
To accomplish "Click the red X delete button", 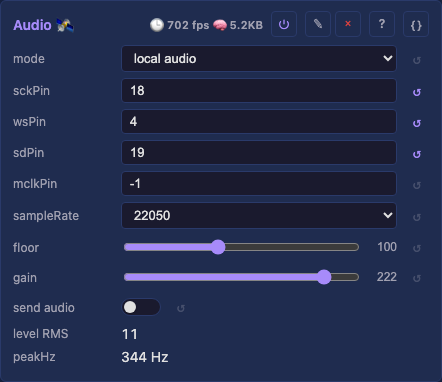I will tap(348, 24).
